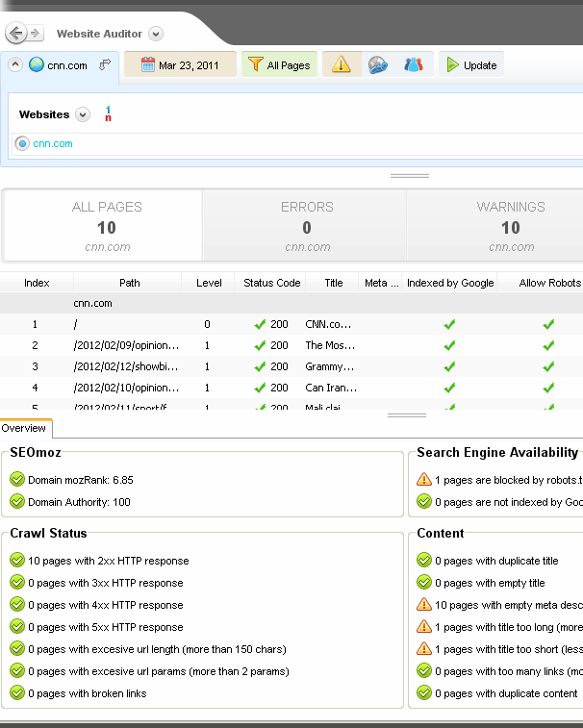Click the back navigation arrow

coord(15,34)
